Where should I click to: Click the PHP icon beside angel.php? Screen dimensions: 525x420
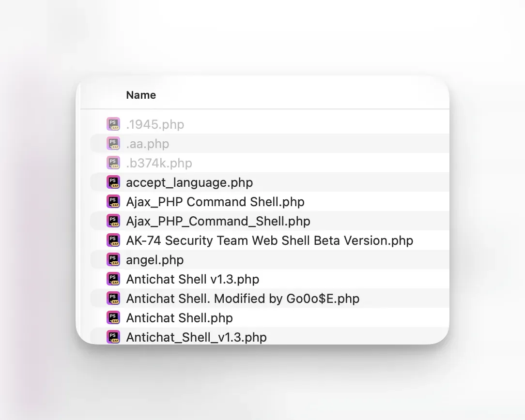pos(113,259)
